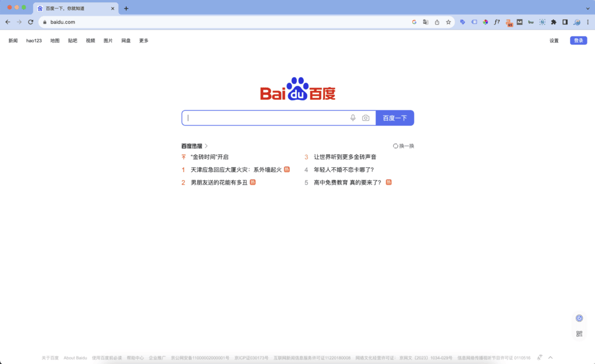Click the share icon in address bar

coord(437,22)
